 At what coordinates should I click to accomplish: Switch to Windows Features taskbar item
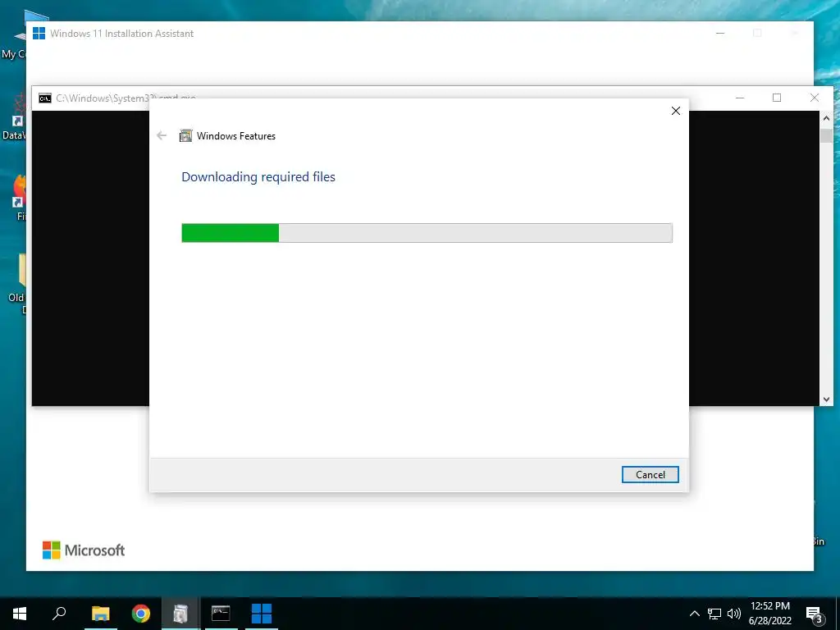pos(180,614)
